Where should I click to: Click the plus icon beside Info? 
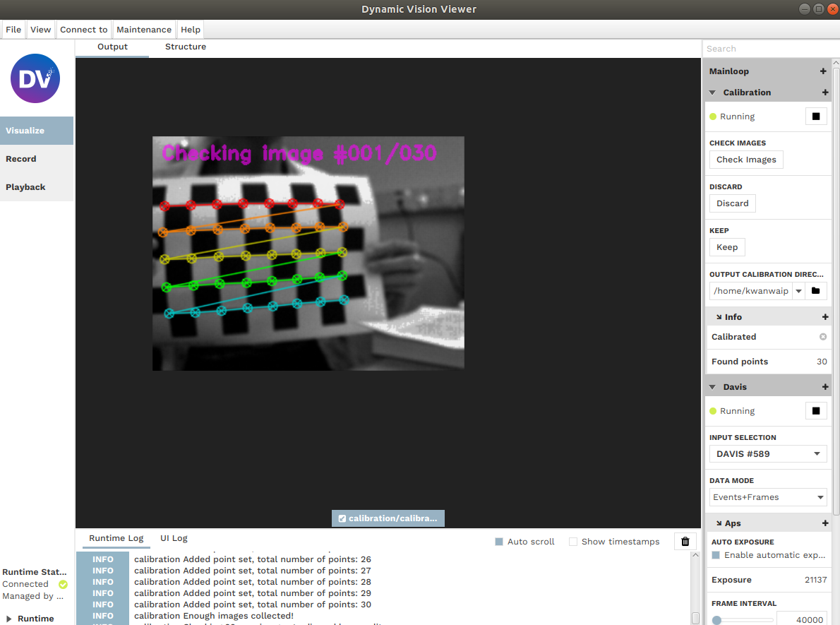click(x=825, y=317)
